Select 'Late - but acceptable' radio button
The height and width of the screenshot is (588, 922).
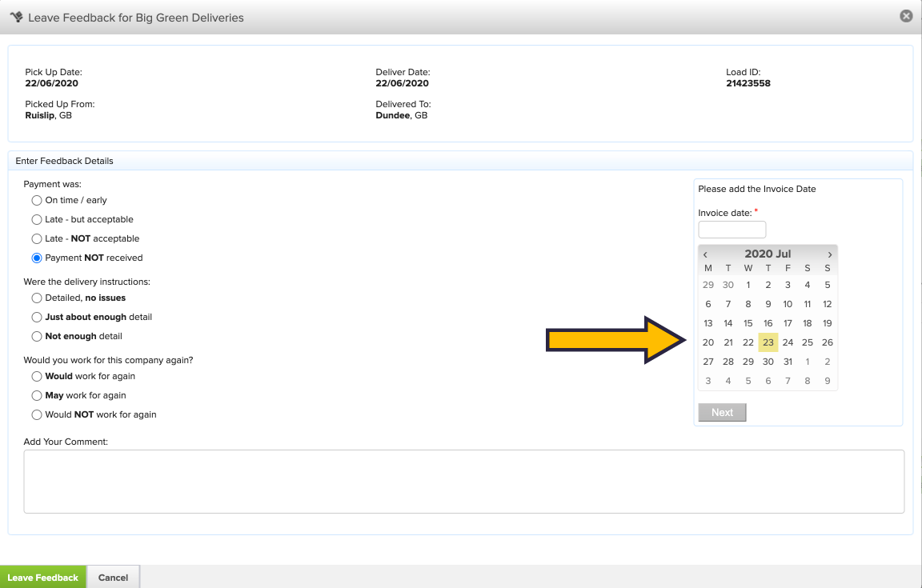(x=37, y=220)
